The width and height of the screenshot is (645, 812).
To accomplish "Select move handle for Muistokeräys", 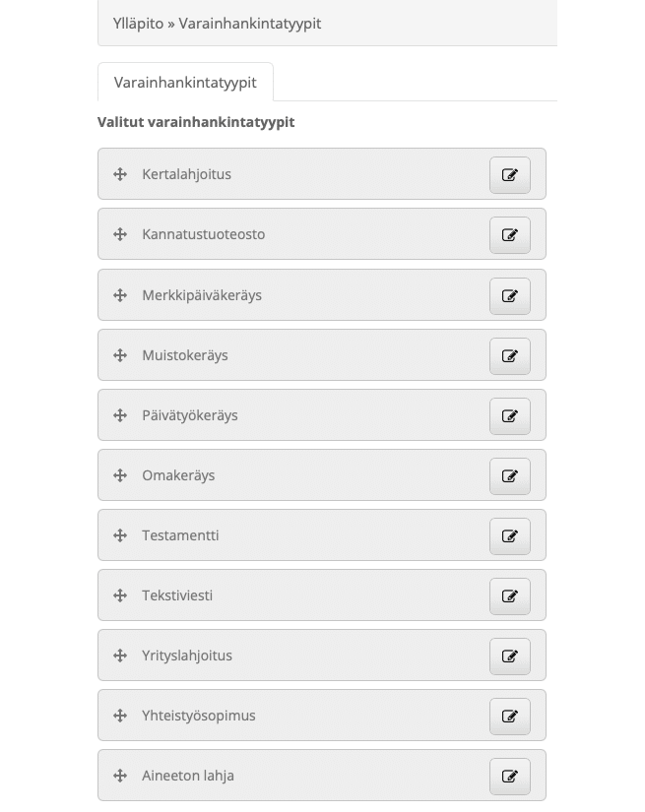I will (x=120, y=355).
